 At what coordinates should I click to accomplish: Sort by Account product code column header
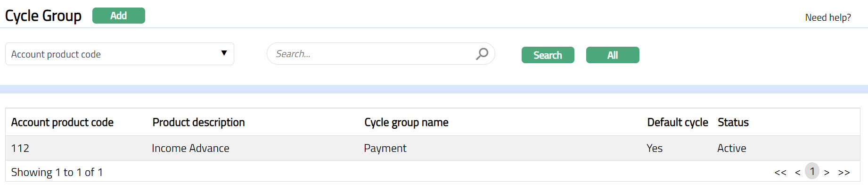(x=62, y=123)
